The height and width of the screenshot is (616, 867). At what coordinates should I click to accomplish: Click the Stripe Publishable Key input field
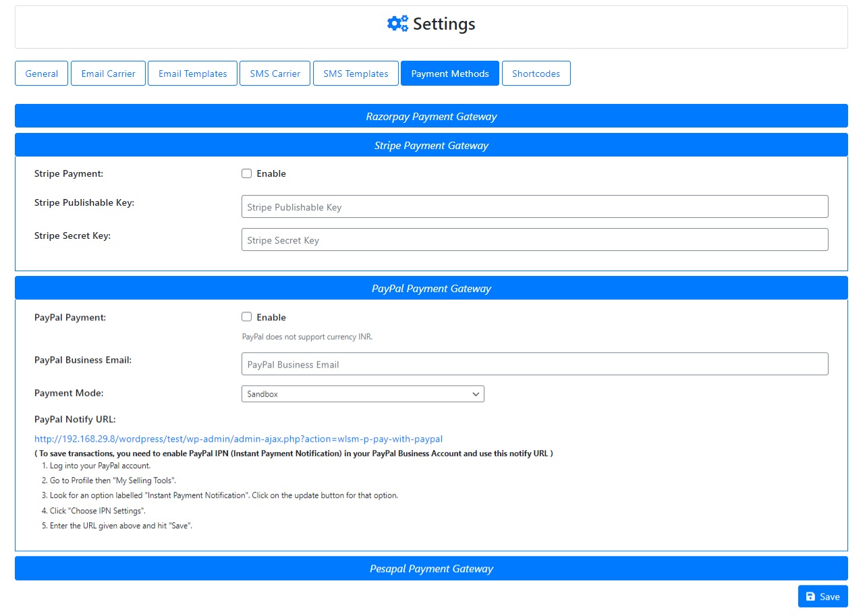tap(535, 206)
